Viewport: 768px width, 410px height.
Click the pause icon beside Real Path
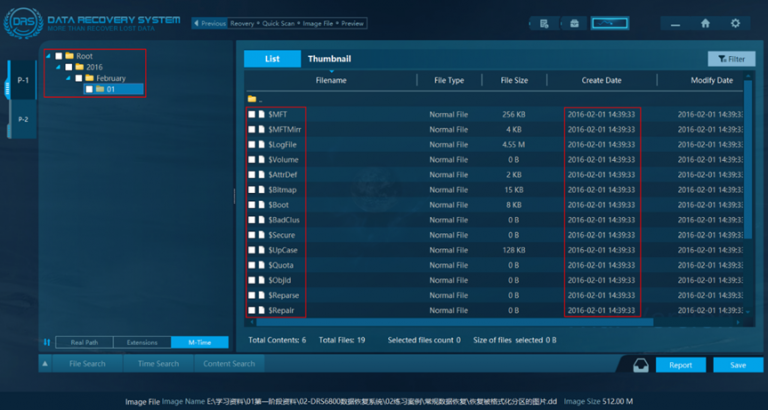pos(46,342)
